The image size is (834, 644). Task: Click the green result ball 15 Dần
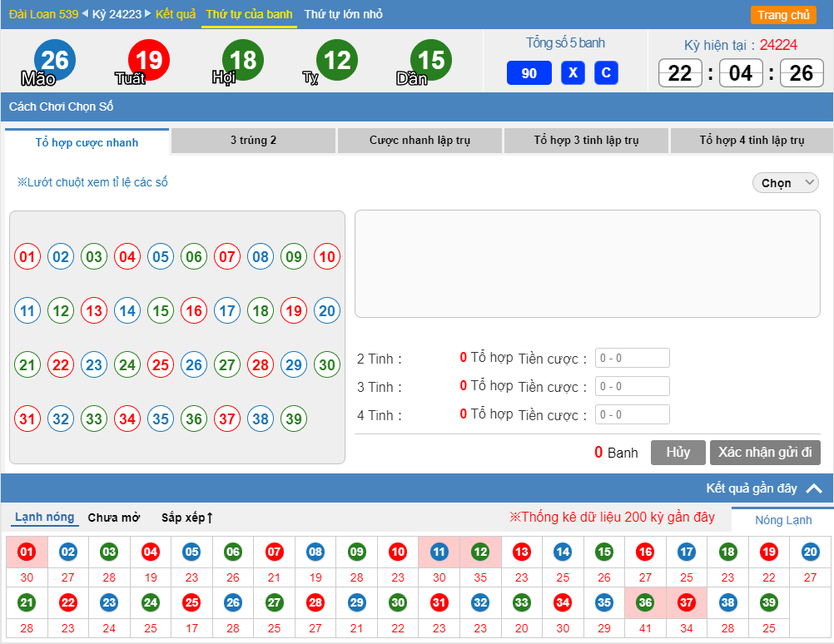(x=431, y=60)
